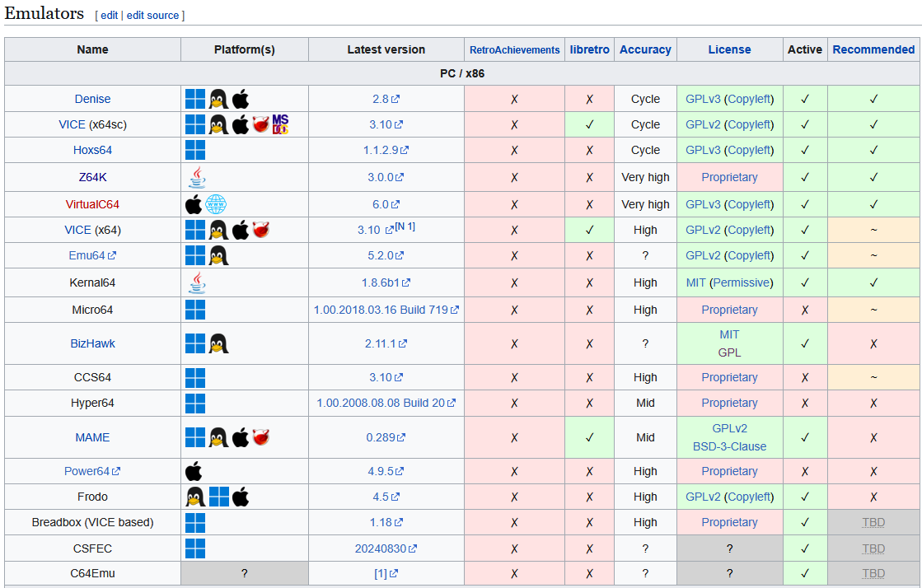Open the Z64K emulator page link
Image resolution: width=922 pixels, height=588 pixels.
[92, 177]
